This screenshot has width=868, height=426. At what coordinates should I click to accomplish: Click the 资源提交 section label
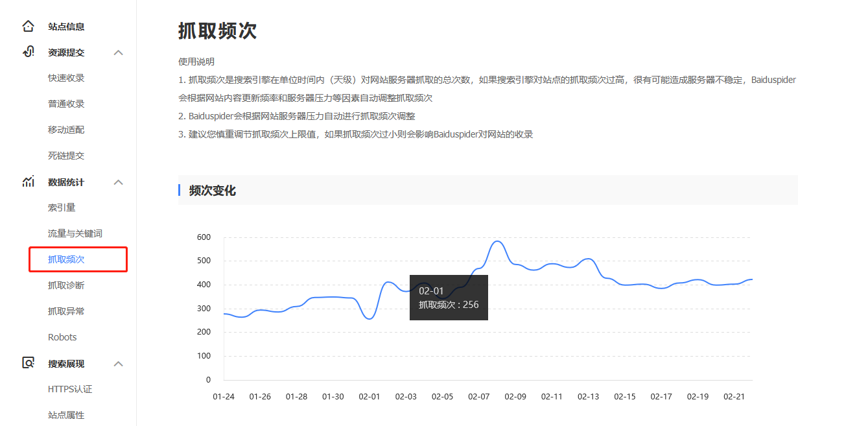pyautogui.click(x=66, y=53)
